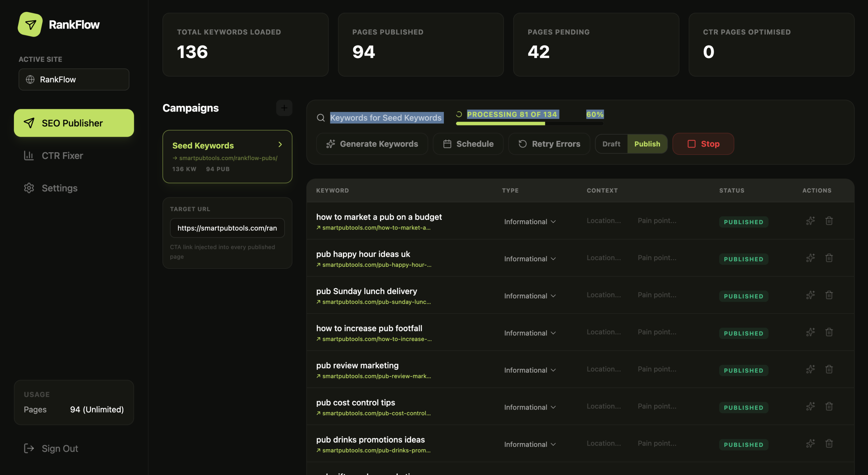The width and height of the screenshot is (868, 475).
Task: Click the Sign Out arrow icon
Action: [29, 448]
